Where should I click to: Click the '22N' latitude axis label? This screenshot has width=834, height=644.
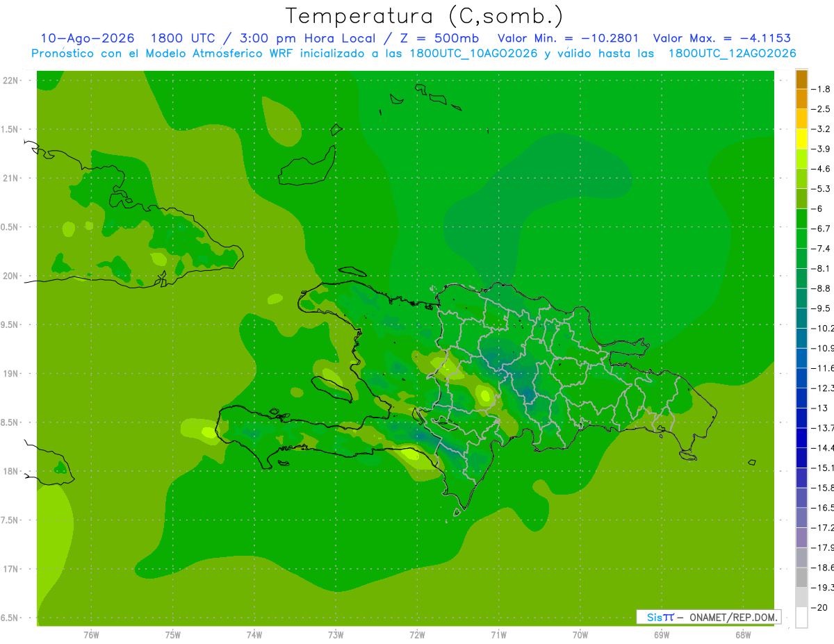tap(11, 81)
